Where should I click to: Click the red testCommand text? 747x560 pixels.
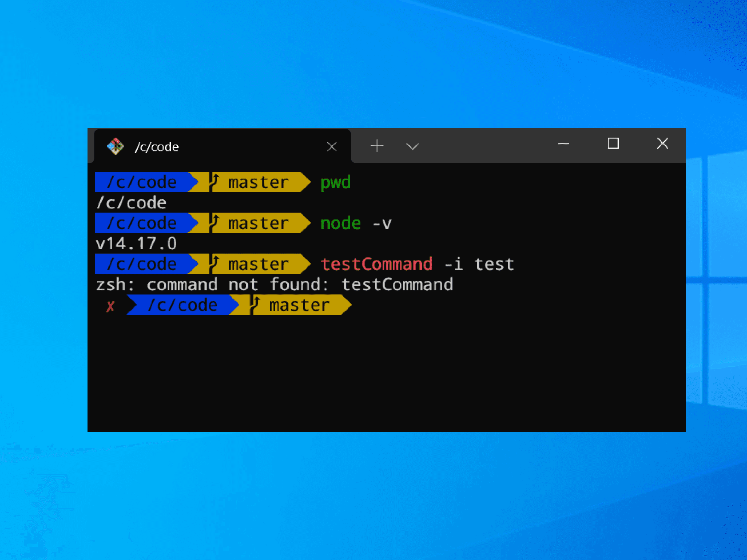pyautogui.click(x=377, y=264)
